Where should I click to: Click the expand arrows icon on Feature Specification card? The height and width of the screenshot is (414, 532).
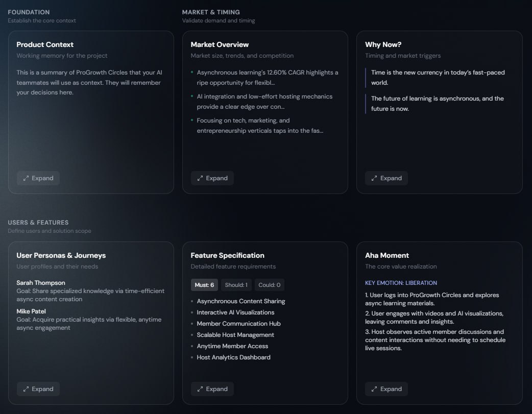[200, 388]
